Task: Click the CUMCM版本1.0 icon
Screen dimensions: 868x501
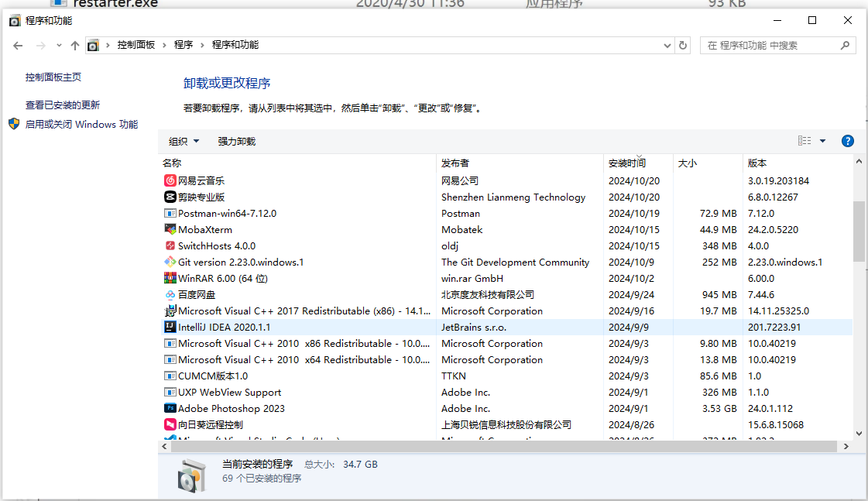Action: (170, 376)
